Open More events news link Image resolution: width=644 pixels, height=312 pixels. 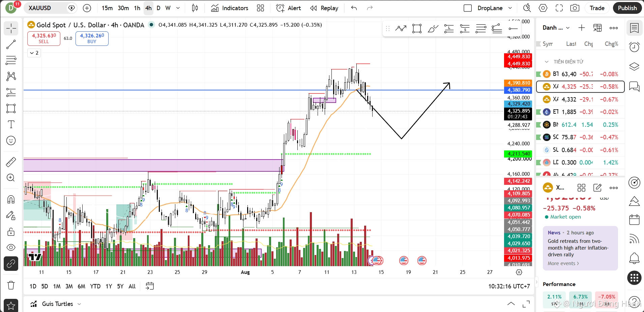coord(563,263)
